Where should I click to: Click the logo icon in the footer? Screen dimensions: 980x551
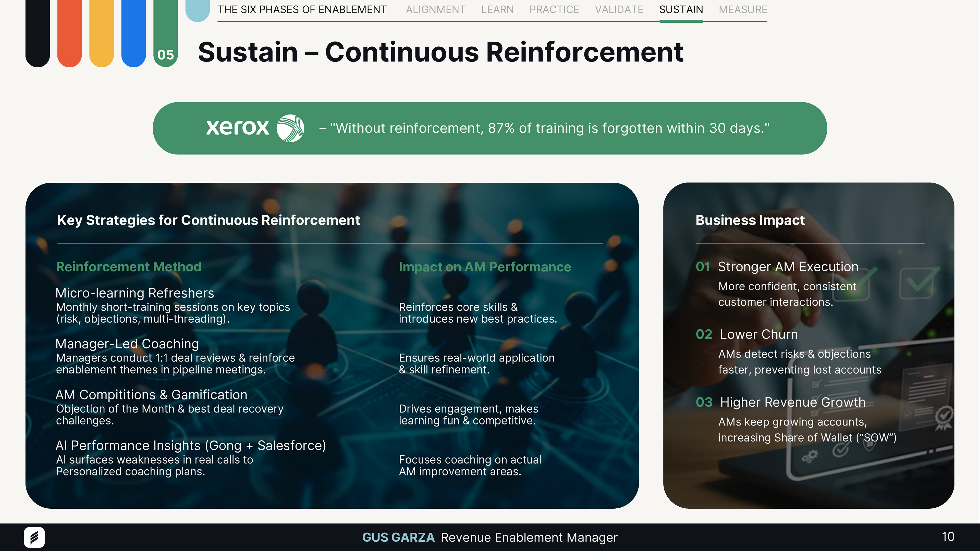34,537
